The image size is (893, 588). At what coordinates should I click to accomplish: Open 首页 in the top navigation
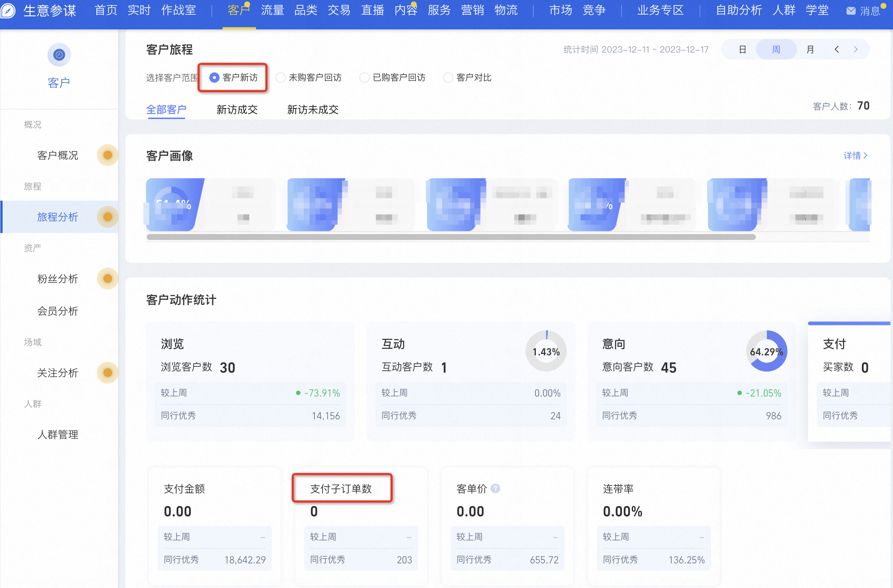click(106, 10)
